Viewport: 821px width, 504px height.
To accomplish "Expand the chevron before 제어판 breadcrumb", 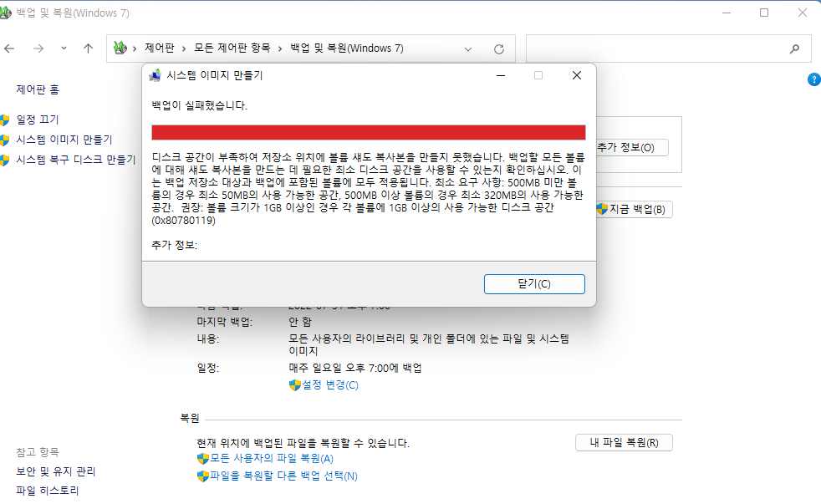I will click(135, 48).
